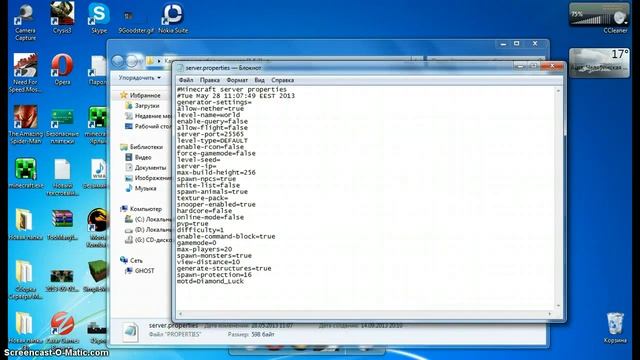
Task: Place cursor on enable-command-block=true line
Action: tap(226, 236)
